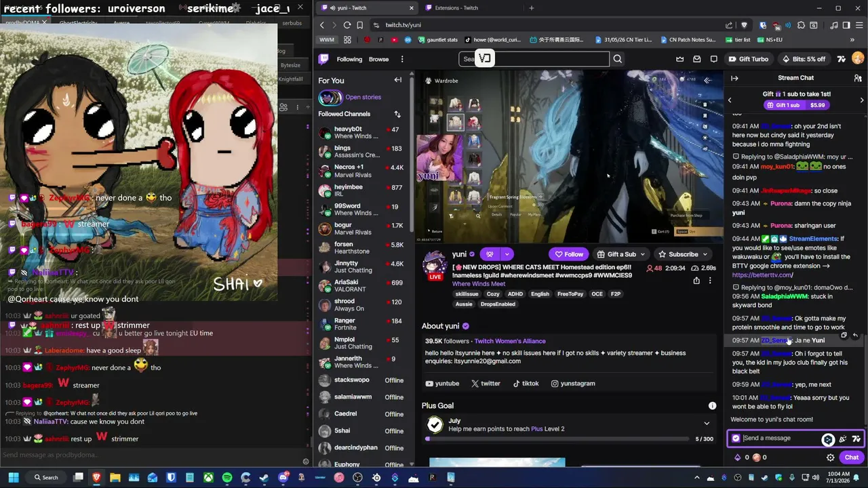Open the 7TV emote menu in chat input
The width and height of the screenshot is (868, 488).
pos(856,439)
